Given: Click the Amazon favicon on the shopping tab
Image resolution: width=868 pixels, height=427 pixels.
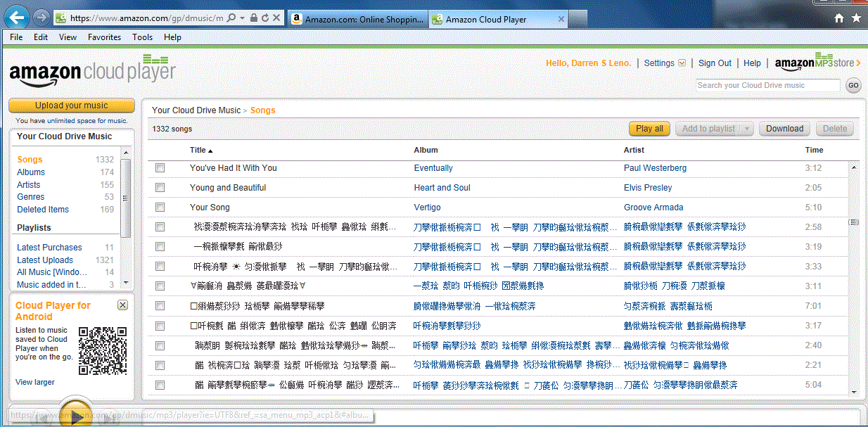Looking at the screenshot, I should 297,19.
